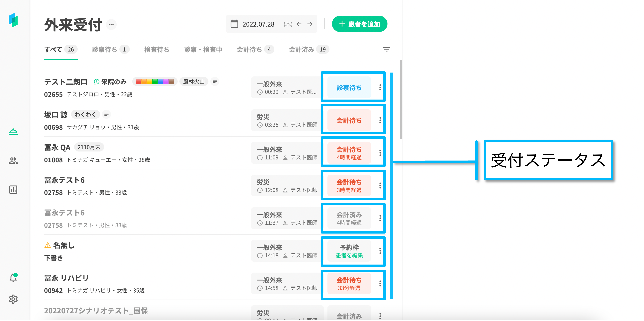
Task: Open reception desk bell sidebar icon
Action: click(x=13, y=132)
